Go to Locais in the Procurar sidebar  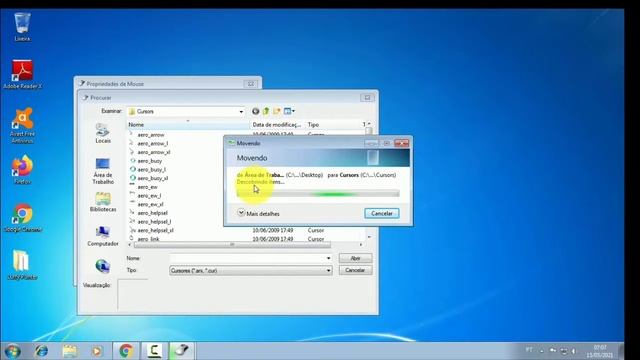click(103, 133)
